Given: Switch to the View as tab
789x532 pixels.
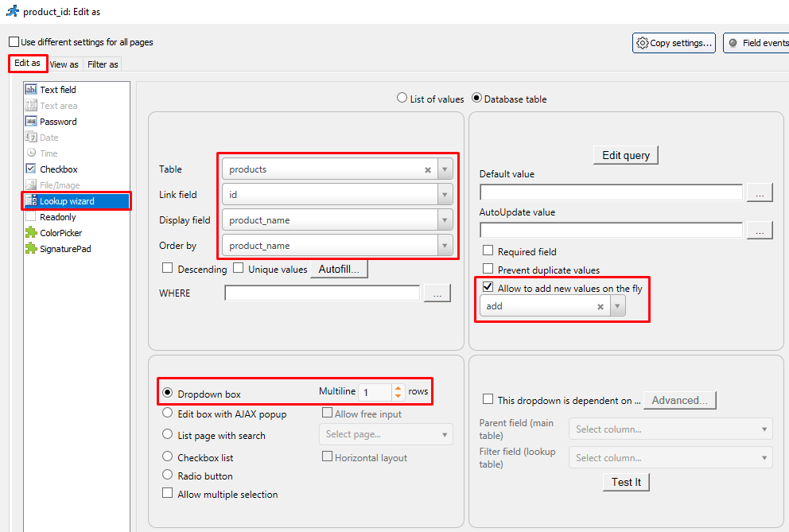Looking at the screenshot, I should click(x=64, y=64).
